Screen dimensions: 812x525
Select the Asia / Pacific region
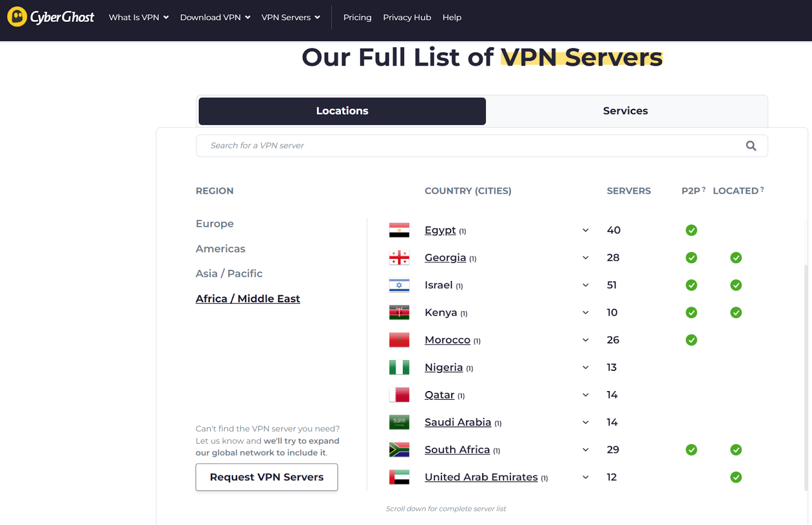229,273
